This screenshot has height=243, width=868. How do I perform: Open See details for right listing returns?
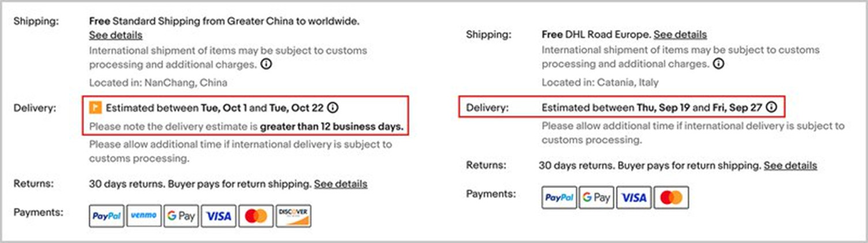(x=790, y=166)
